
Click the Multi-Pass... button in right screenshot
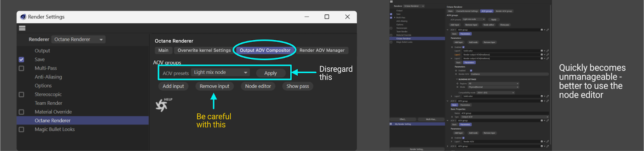pyautogui.click(x=431, y=119)
